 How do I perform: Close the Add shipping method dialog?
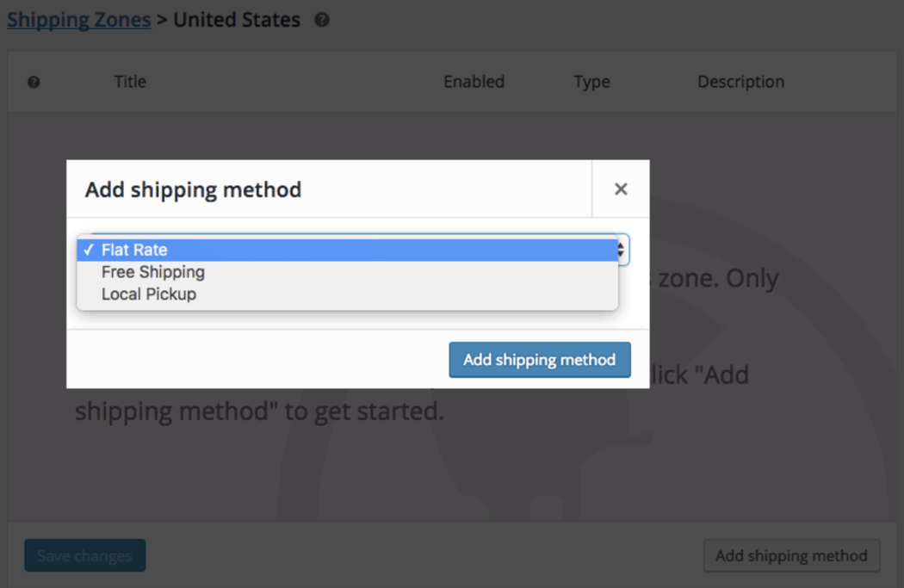pyautogui.click(x=621, y=189)
